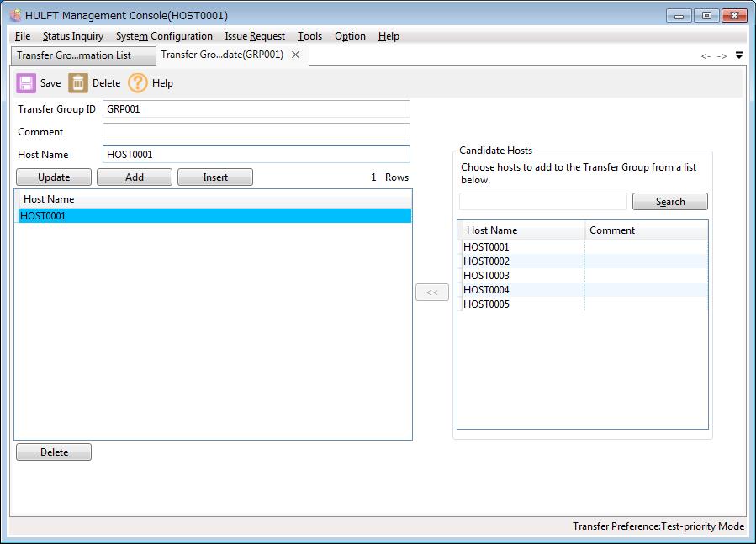This screenshot has height=544, width=756.
Task: Select HOST0005 in Candidate Hosts list
Action: pyautogui.click(x=583, y=304)
